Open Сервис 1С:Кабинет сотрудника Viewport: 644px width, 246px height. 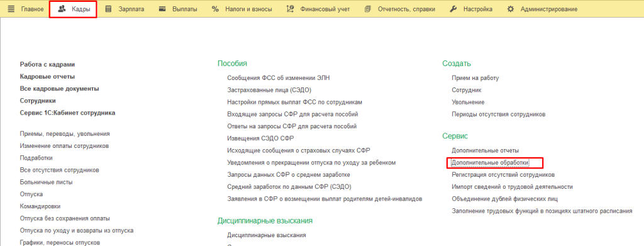tap(67, 113)
